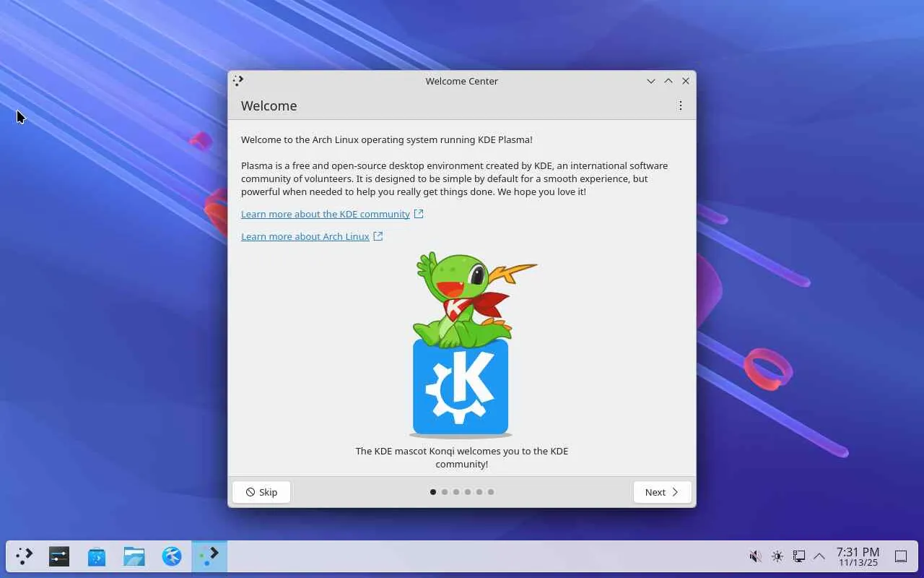Jump to the second page indicator dot
Image resolution: width=924 pixels, height=578 pixels.
point(445,492)
